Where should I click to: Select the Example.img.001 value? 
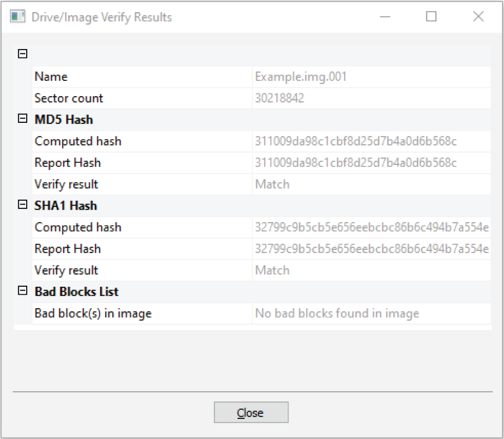click(x=301, y=77)
